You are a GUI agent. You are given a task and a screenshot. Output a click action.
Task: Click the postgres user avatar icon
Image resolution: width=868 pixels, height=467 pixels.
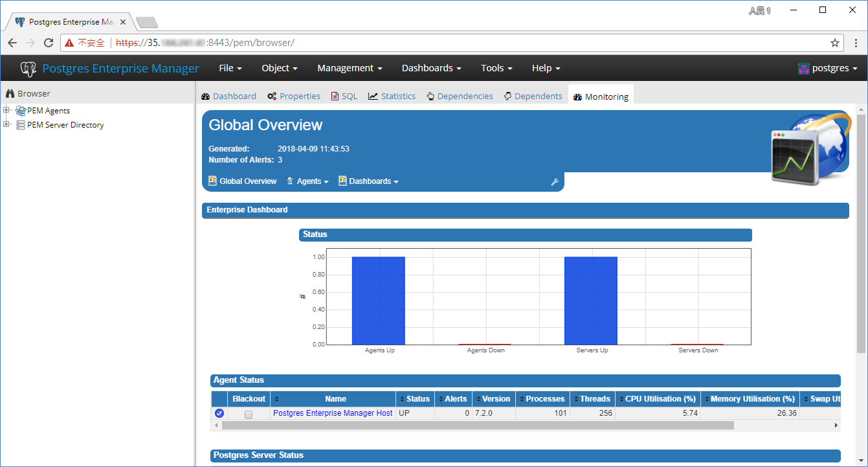click(804, 69)
